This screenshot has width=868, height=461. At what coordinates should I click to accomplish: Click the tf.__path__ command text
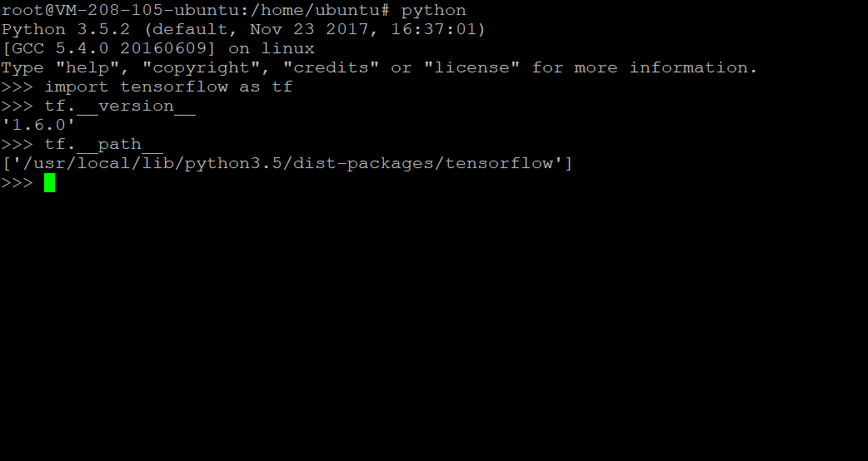coord(103,144)
